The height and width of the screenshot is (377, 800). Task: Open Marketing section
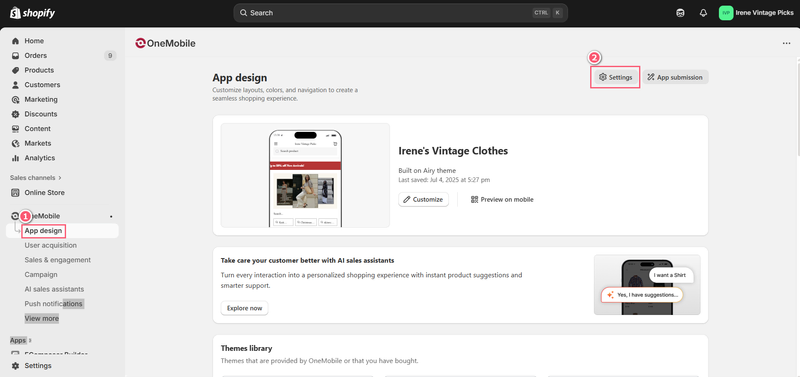tap(41, 99)
